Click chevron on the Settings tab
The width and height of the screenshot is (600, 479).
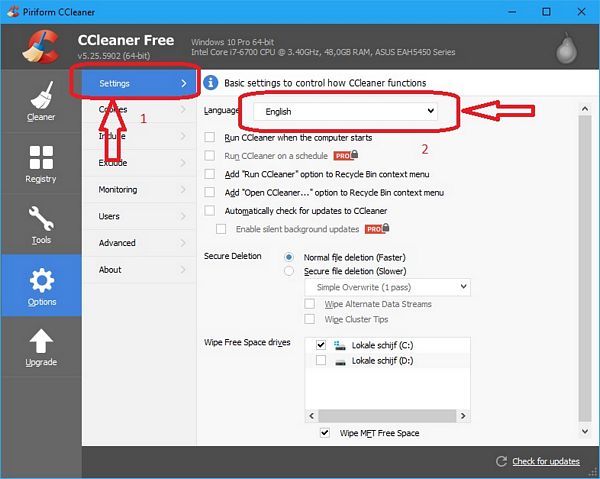point(184,83)
